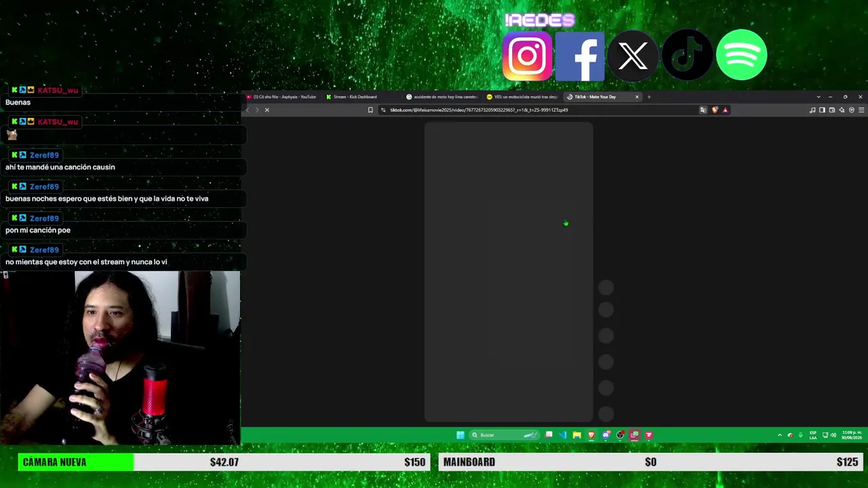
Task: Click the MAINBOARD goal progress bar
Action: (x=651, y=462)
